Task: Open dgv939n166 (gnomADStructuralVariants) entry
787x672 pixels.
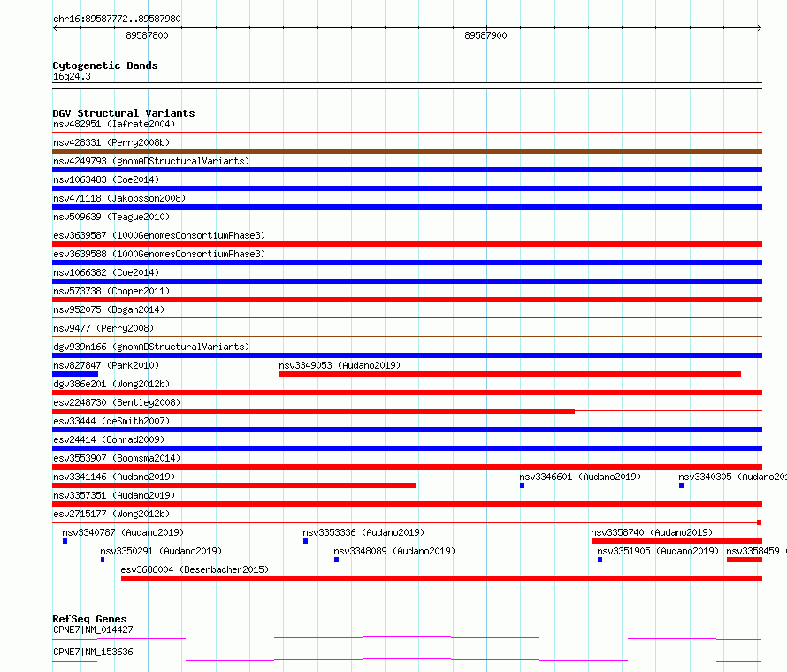Action: click(x=151, y=347)
